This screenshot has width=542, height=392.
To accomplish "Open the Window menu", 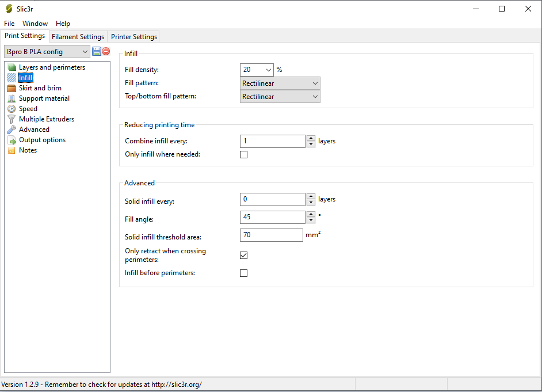I will pyautogui.click(x=35, y=24).
